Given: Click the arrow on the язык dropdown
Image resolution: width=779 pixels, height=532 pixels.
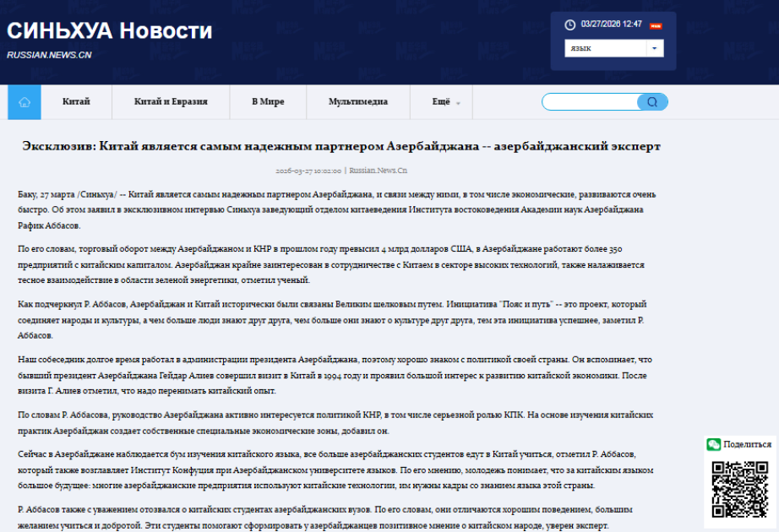Looking at the screenshot, I should [x=655, y=48].
